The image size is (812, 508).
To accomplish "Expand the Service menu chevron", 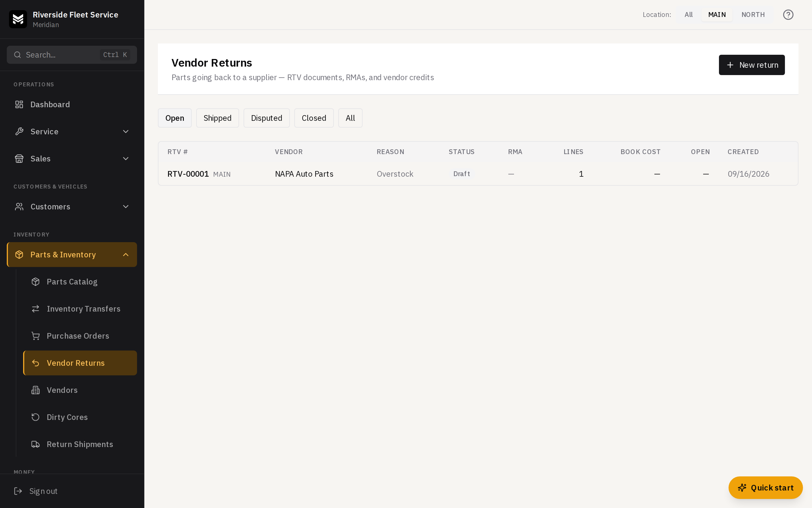I will (126, 131).
